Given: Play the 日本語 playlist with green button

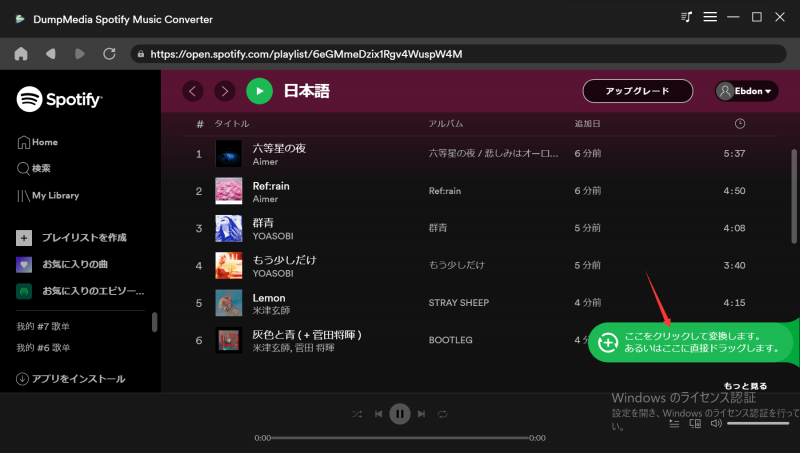Looking at the screenshot, I should coord(259,91).
